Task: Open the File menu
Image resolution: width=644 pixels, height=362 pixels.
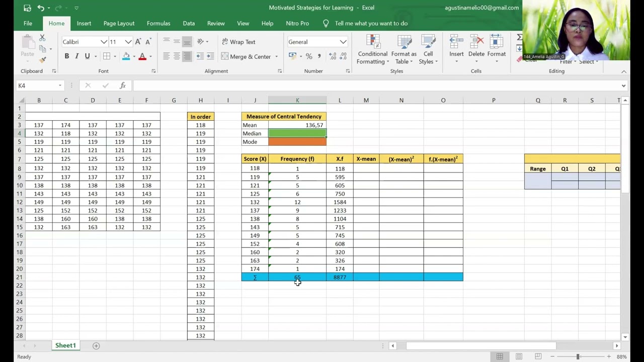Action: (28, 23)
